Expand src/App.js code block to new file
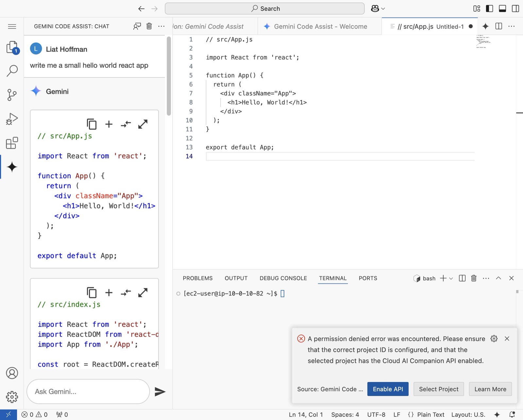The image size is (523, 420). (x=143, y=124)
